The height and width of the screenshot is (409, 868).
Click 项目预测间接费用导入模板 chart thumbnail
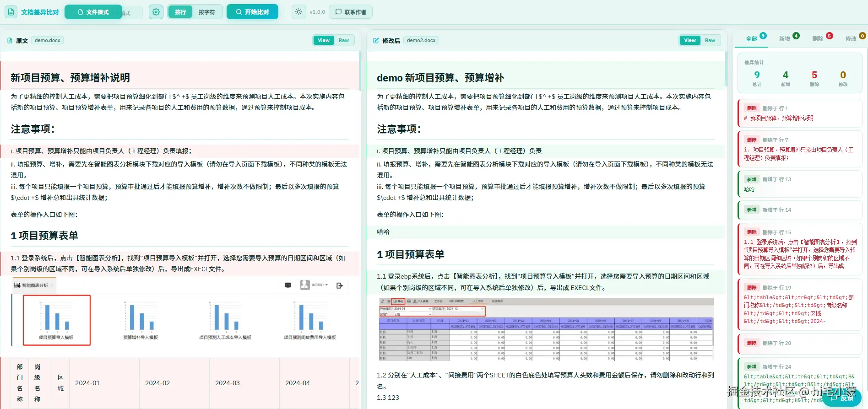pos(309,320)
